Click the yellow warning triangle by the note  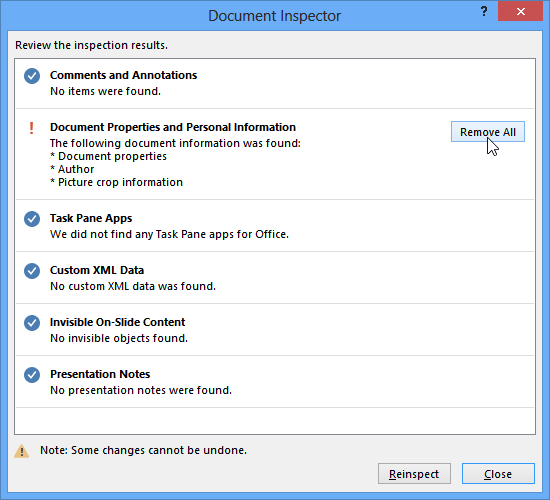pos(21,451)
